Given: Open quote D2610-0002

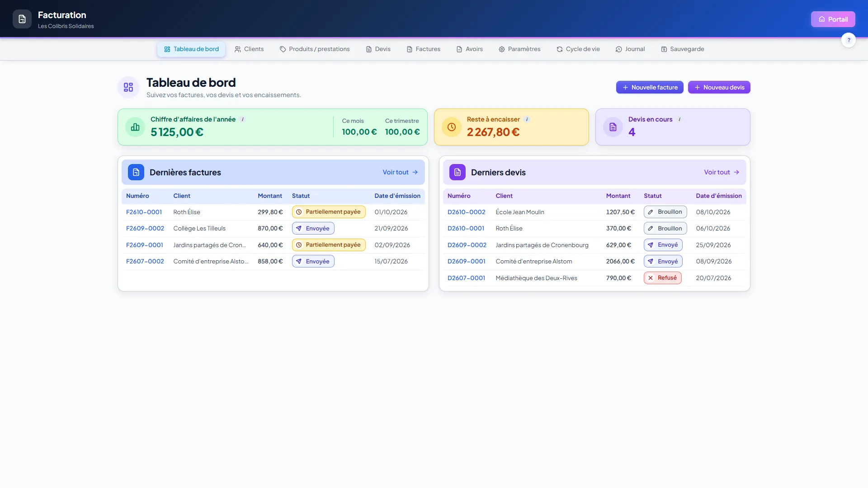Looking at the screenshot, I should pos(467,212).
